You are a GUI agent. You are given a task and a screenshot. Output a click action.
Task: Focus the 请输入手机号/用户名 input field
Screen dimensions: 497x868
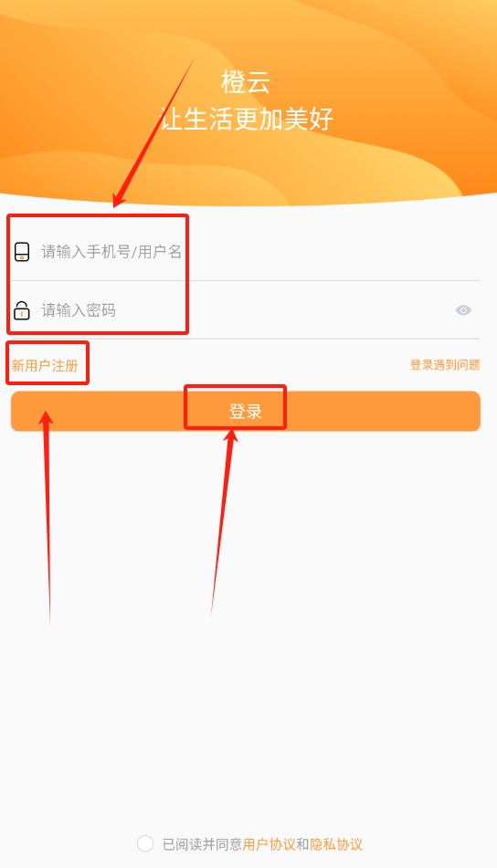click(x=246, y=252)
